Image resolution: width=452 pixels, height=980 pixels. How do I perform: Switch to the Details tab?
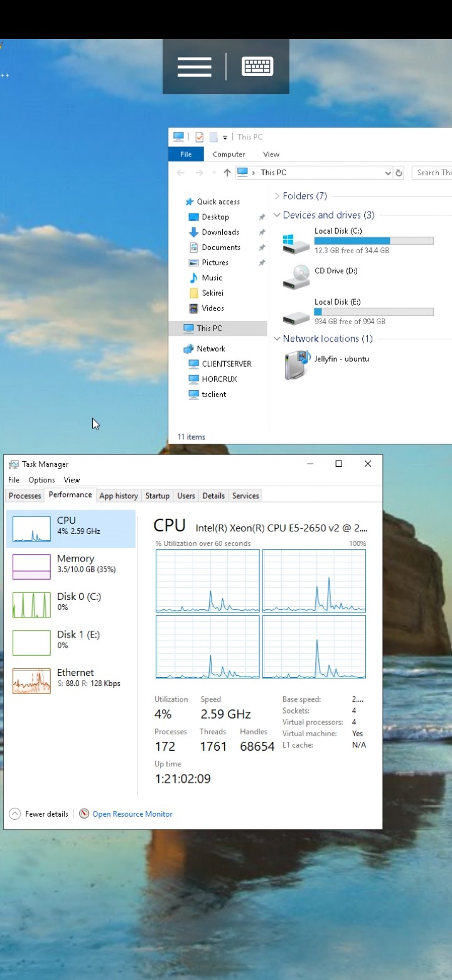click(x=213, y=496)
